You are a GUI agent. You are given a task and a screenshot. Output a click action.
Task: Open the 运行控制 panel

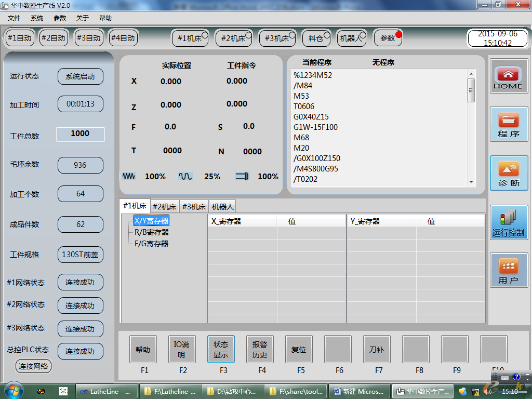509,222
